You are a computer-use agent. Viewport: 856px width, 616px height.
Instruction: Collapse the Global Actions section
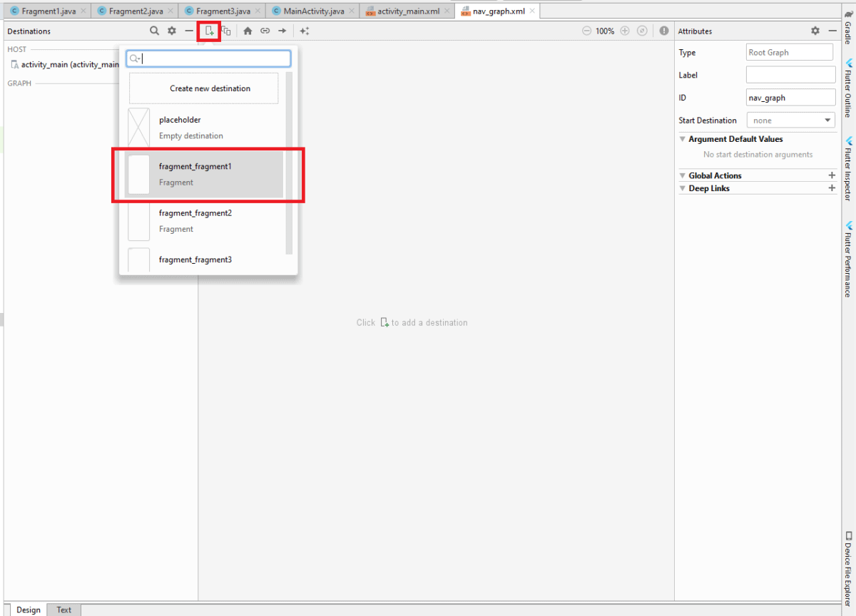[682, 175]
